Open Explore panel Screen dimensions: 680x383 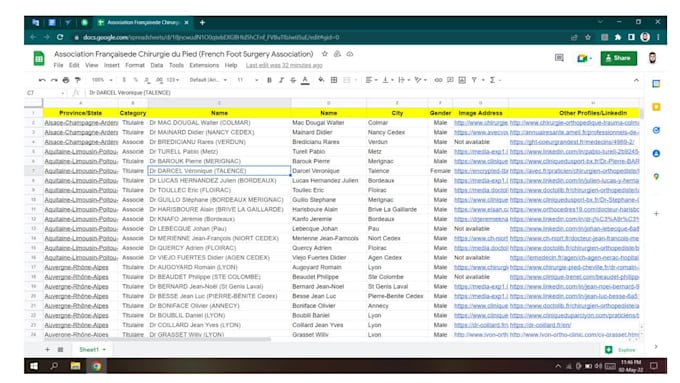tap(621, 350)
